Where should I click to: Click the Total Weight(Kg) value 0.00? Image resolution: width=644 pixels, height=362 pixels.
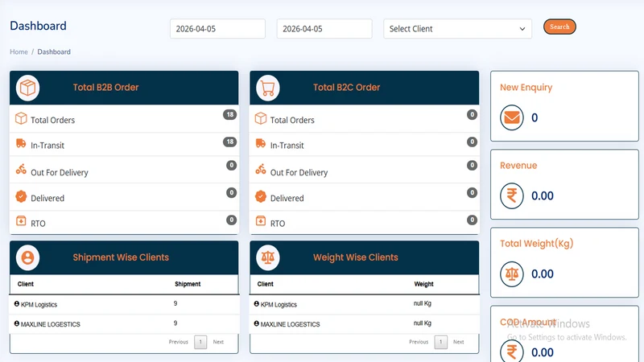click(x=543, y=274)
